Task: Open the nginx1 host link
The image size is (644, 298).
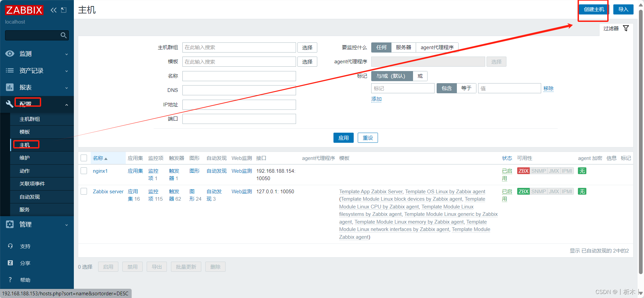Action: click(x=100, y=171)
